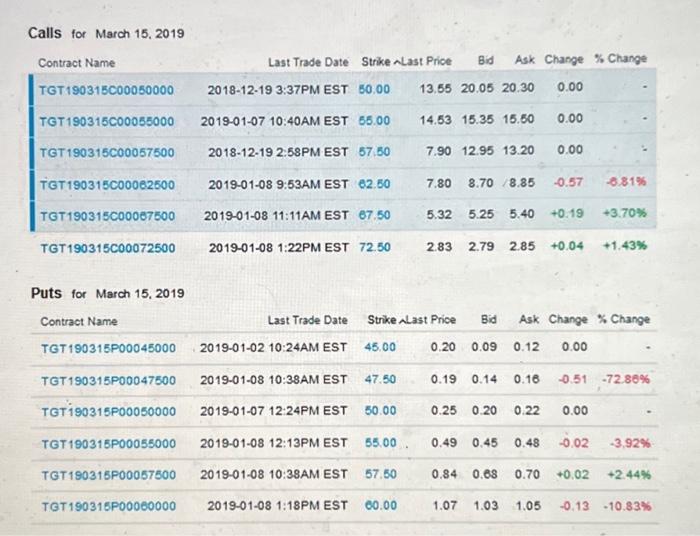Image resolution: width=700 pixels, height=536 pixels.
Task: Open call contract TGT190315C00072500
Action: coord(108,248)
